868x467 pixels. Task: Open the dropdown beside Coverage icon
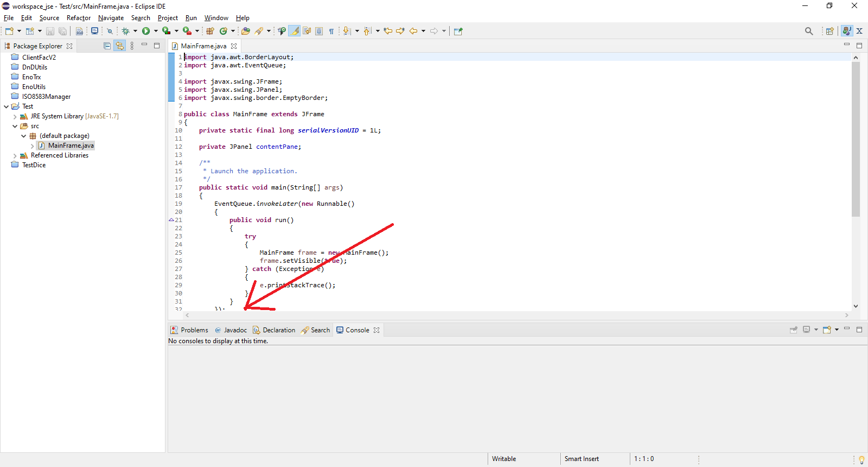(x=176, y=31)
